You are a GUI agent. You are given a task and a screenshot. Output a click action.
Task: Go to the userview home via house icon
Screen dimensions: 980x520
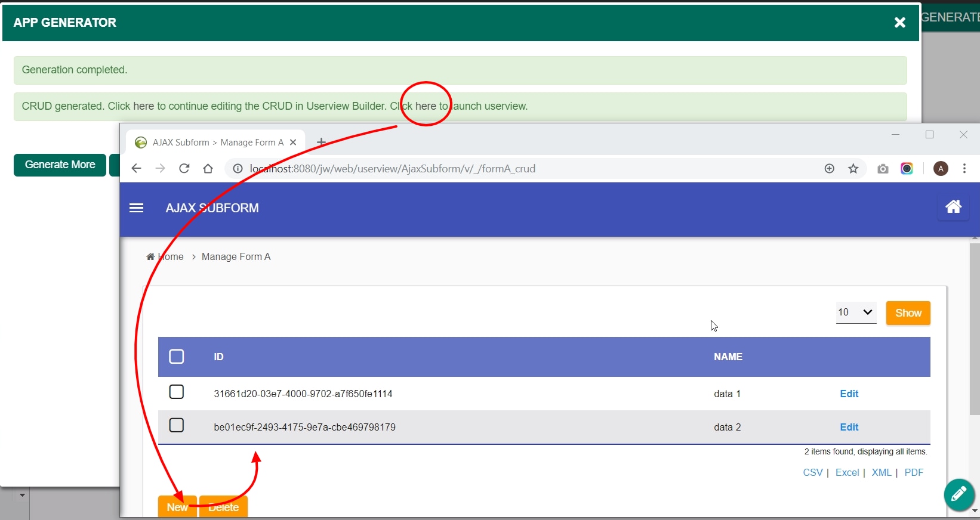953,207
